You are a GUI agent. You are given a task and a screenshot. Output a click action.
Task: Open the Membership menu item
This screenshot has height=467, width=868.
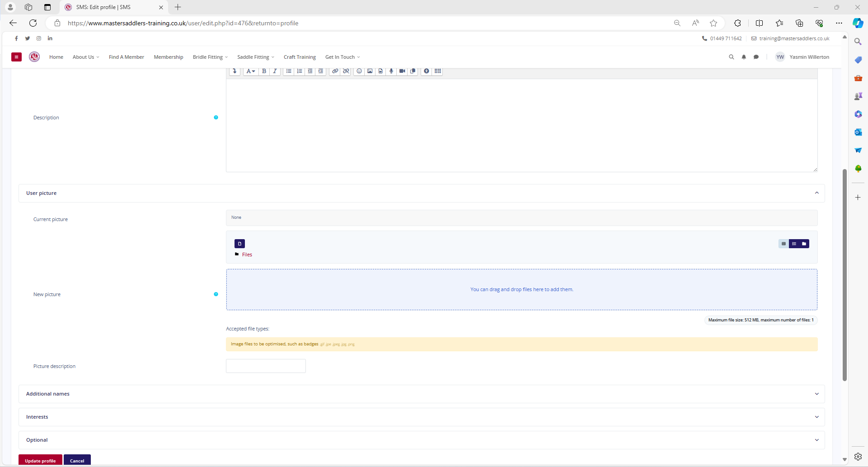[x=169, y=57]
